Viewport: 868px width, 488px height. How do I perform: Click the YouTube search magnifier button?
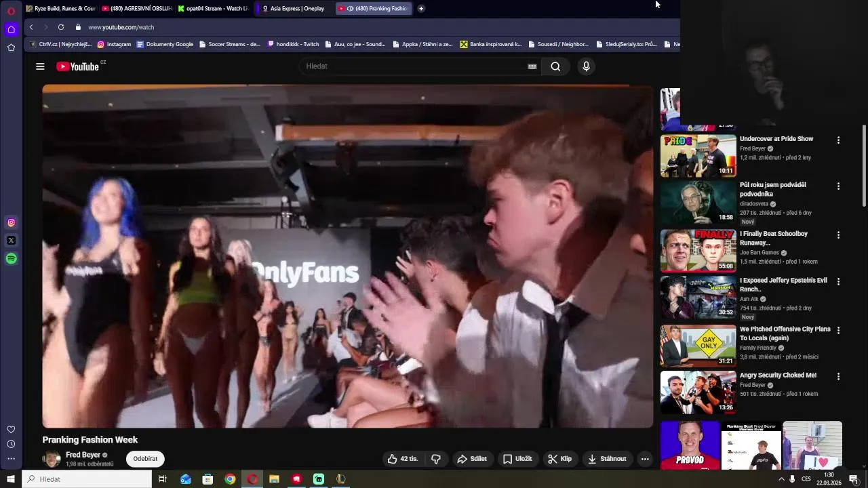(x=555, y=66)
